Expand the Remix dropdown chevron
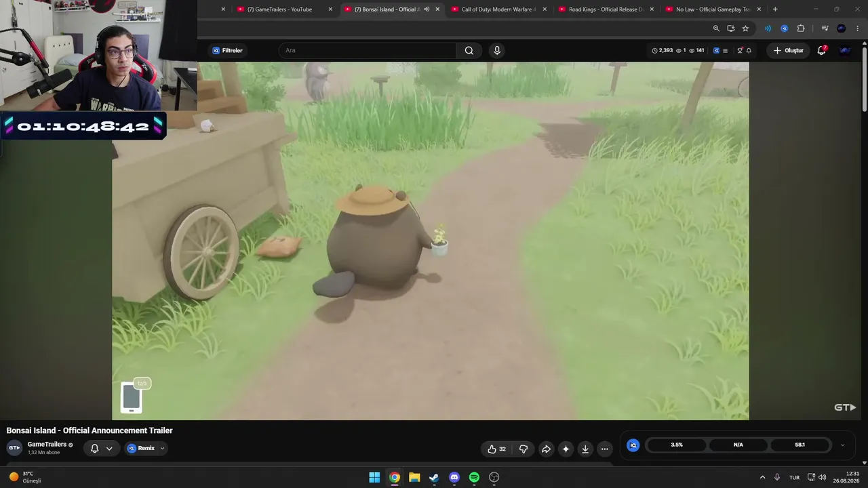868x488 pixels. 162,448
